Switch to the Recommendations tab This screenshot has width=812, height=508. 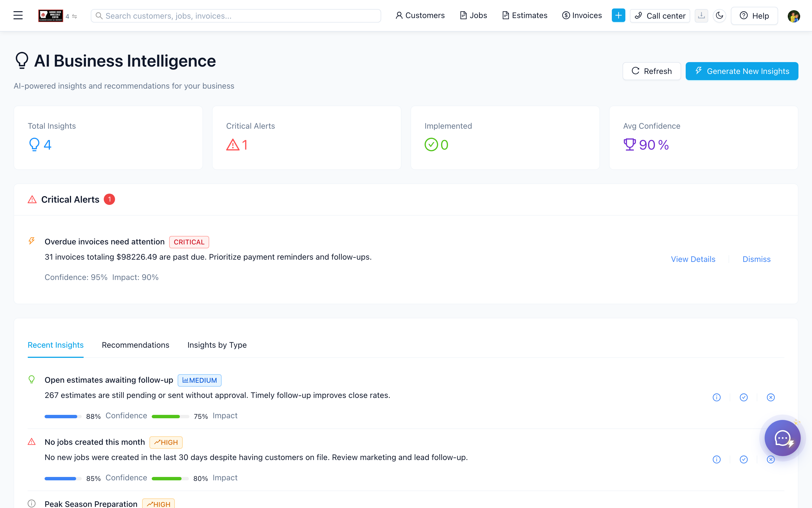point(136,345)
